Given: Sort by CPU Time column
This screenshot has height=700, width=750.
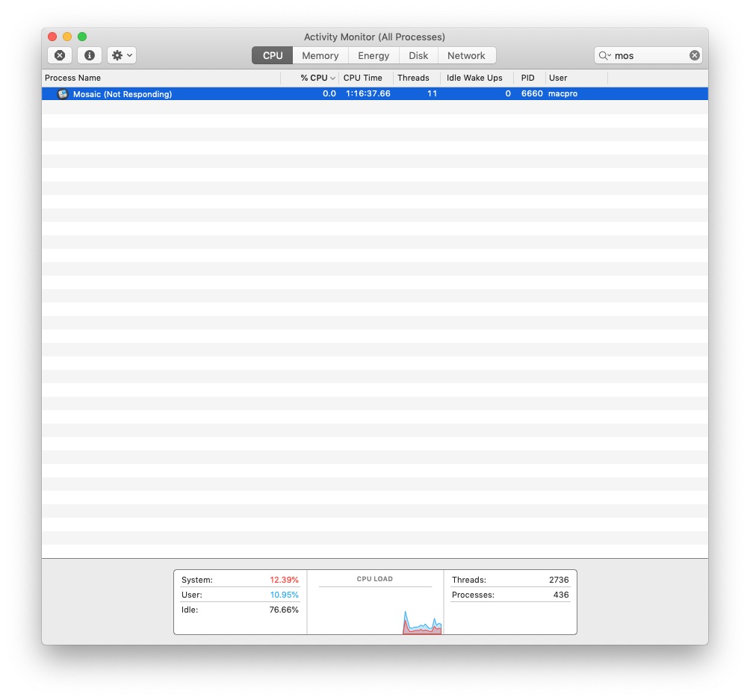Looking at the screenshot, I should (363, 78).
